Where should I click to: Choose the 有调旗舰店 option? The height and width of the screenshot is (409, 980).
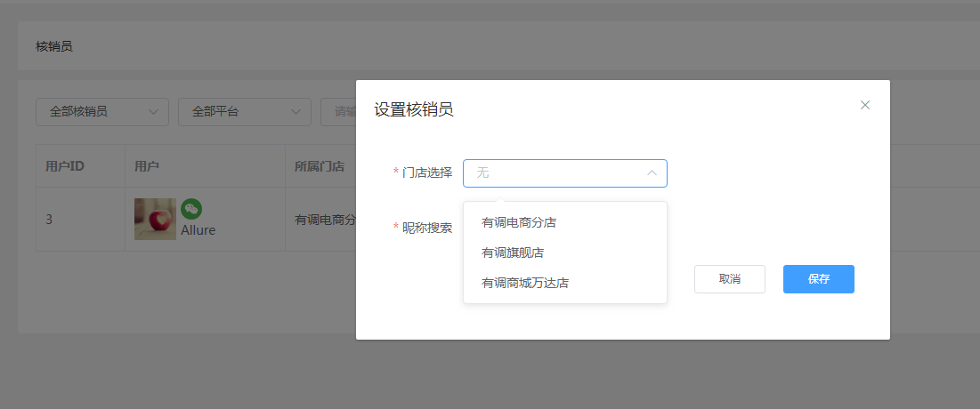pyautogui.click(x=565, y=253)
